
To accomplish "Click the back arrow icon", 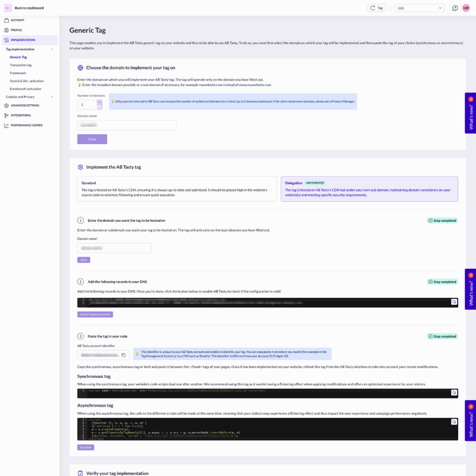I will click(8, 8).
